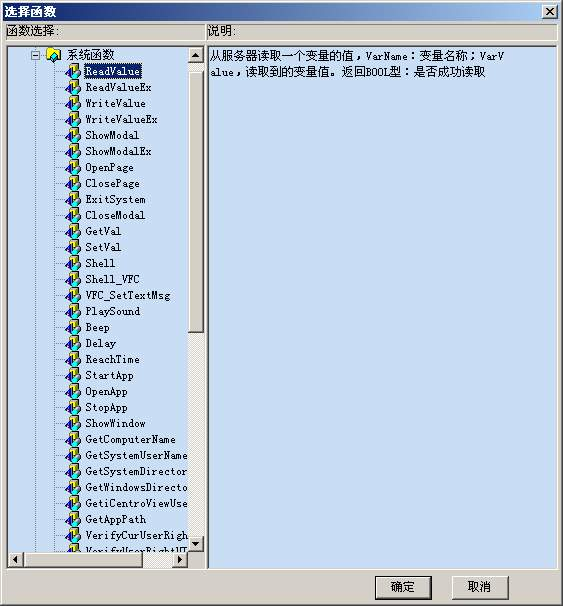Image resolution: width=563 pixels, height=606 pixels.
Task: Select the PlaySound function
Action: pyautogui.click(x=113, y=312)
